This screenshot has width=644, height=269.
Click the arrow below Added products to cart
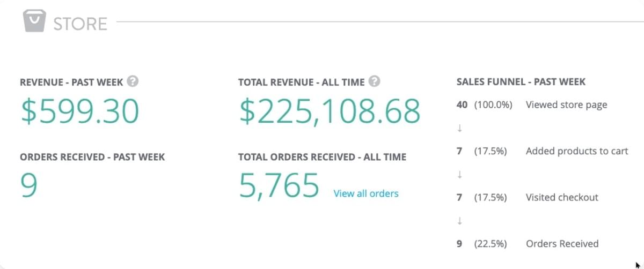click(x=460, y=175)
